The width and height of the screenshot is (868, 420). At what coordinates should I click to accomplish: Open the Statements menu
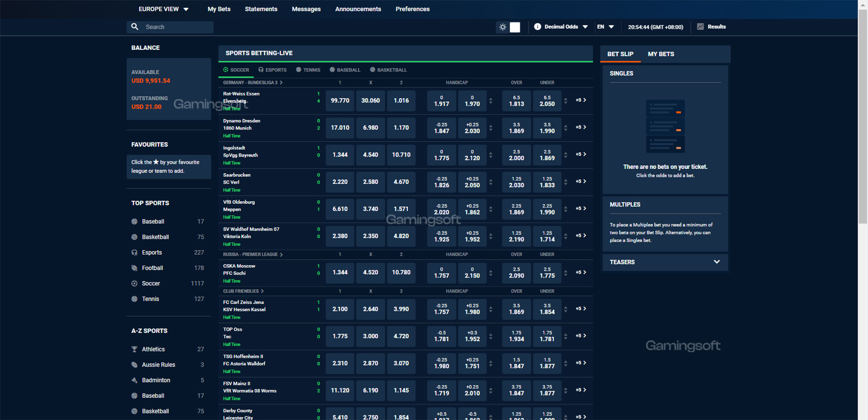coord(261,9)
